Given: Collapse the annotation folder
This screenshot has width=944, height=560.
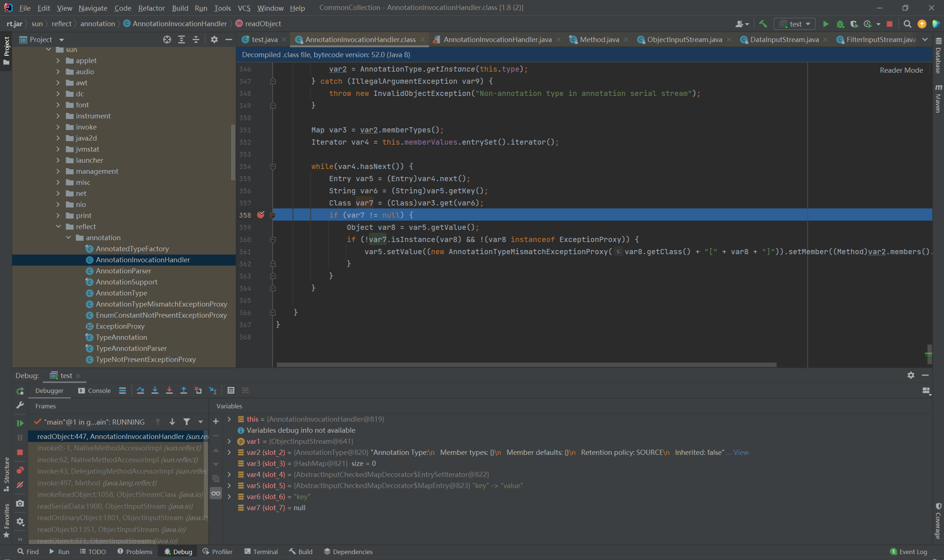Looking at the screenshot, I should pyautogui.click(x=68, y=237).
